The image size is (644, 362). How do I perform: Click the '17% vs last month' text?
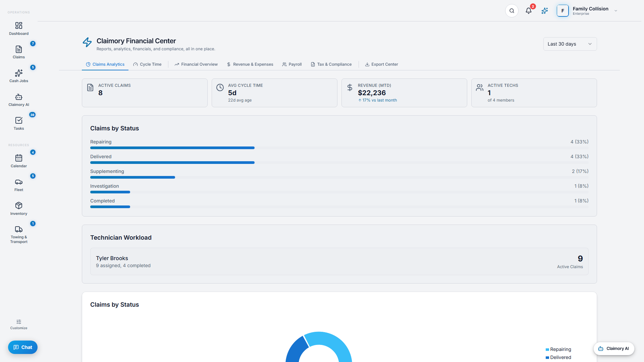click(380, 100)
